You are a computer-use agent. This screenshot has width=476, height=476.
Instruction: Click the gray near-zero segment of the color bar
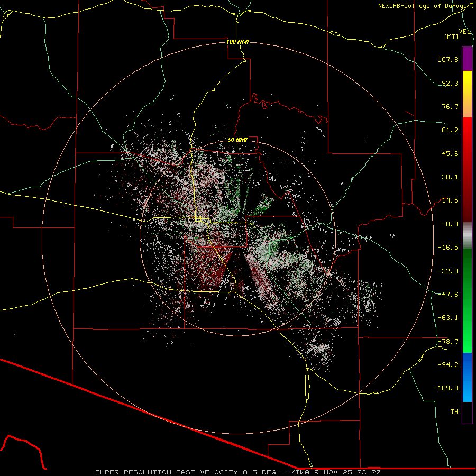coord(467,235)
